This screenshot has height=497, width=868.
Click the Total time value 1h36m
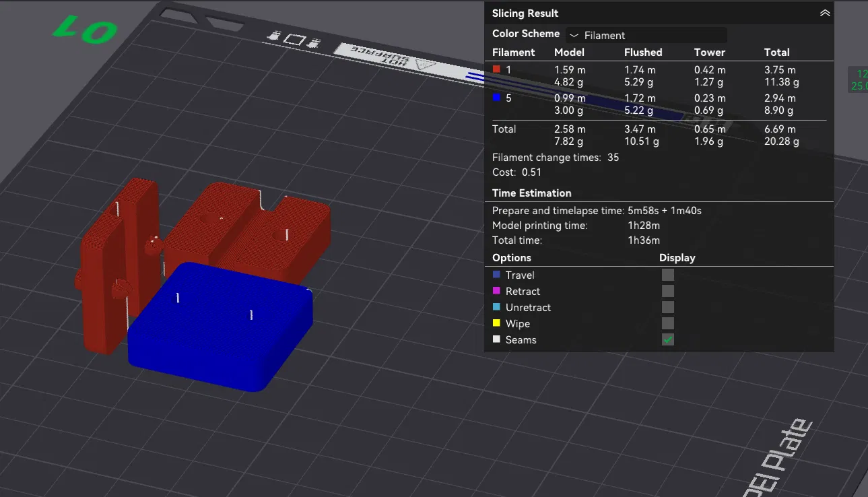644,240
